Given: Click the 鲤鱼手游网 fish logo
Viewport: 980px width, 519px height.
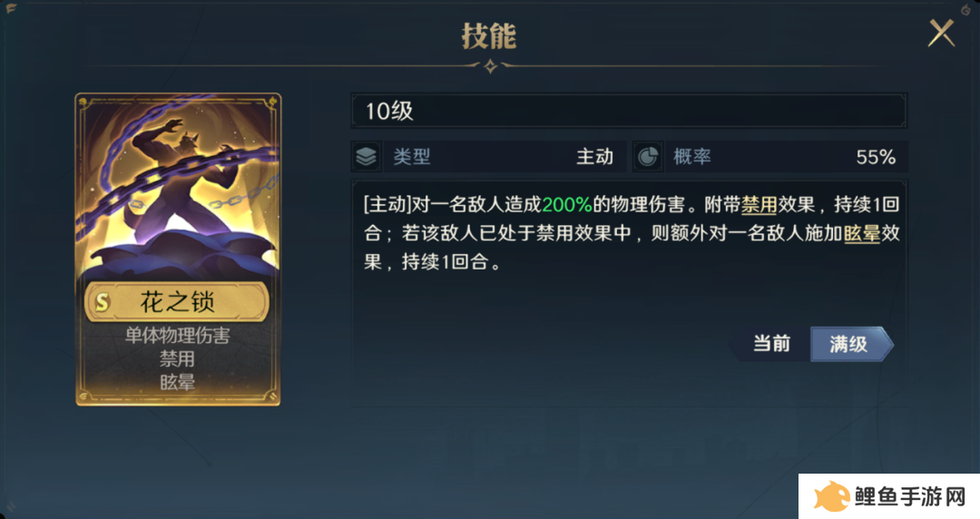Looking at the screenshot, I should point(831,497).
